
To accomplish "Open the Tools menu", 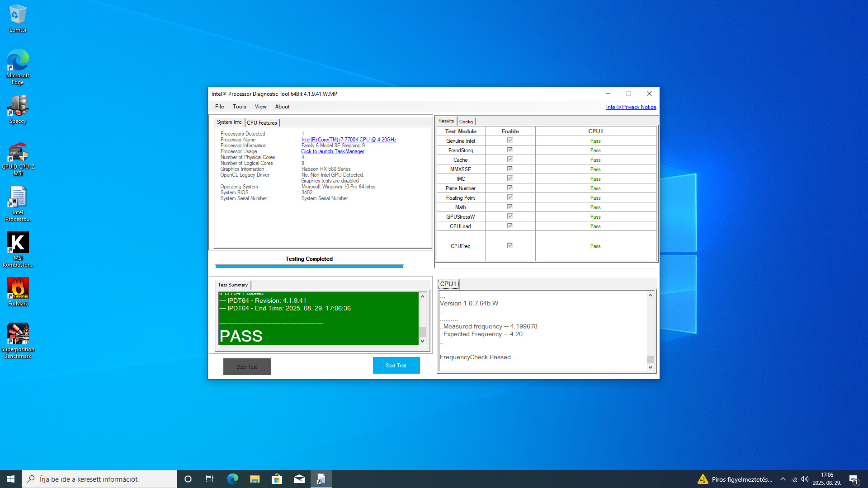I will click(x=239, y=107).
